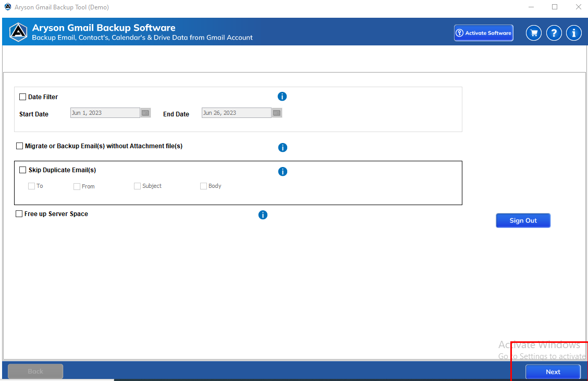
Task: Click the Aryson icon in title bar
Action: (7, 7)
